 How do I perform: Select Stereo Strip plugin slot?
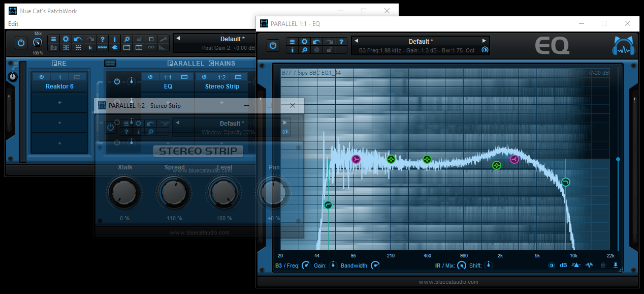pyautogui.click(x=222, y=86)
